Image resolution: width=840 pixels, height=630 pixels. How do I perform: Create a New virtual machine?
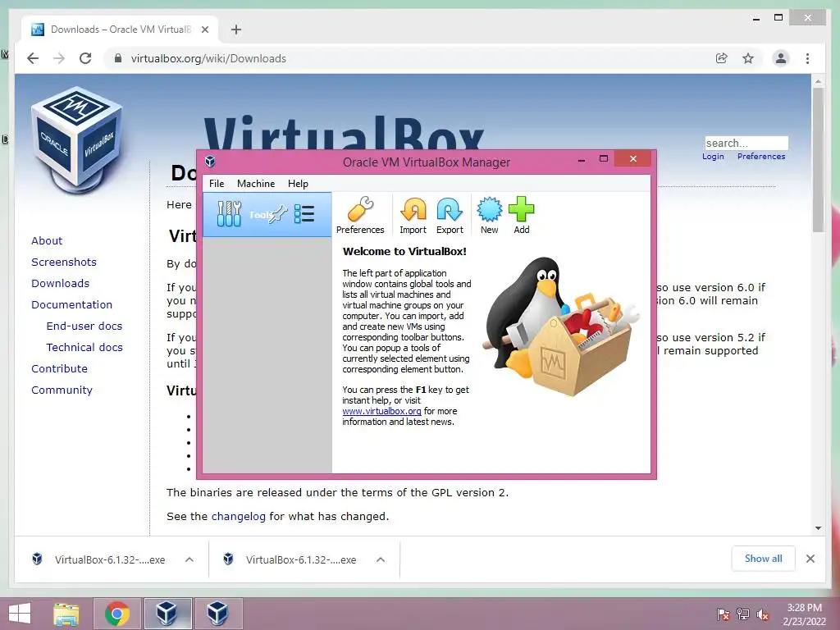[x=489, y=216]
